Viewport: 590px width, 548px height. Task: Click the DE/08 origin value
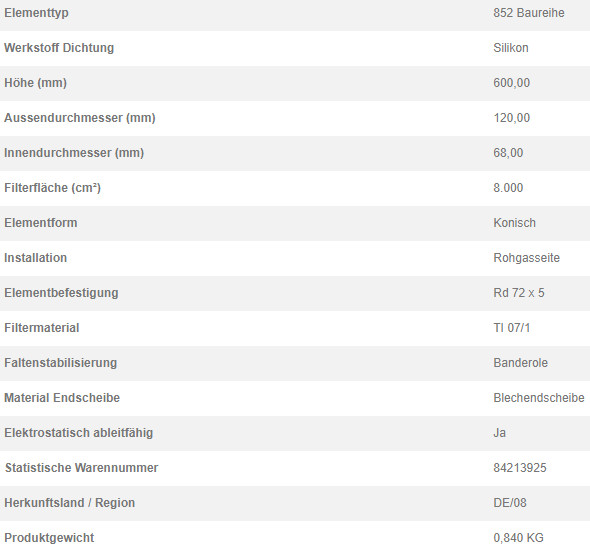510,503
